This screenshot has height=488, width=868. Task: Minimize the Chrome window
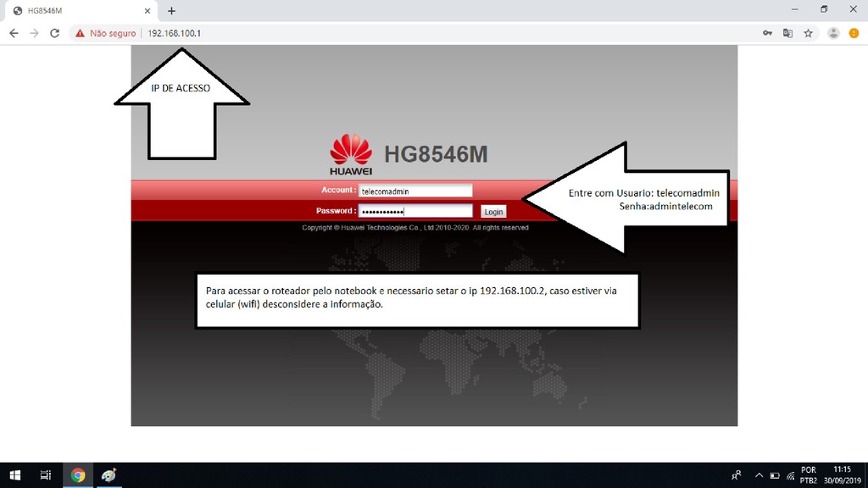pos(795,10)
